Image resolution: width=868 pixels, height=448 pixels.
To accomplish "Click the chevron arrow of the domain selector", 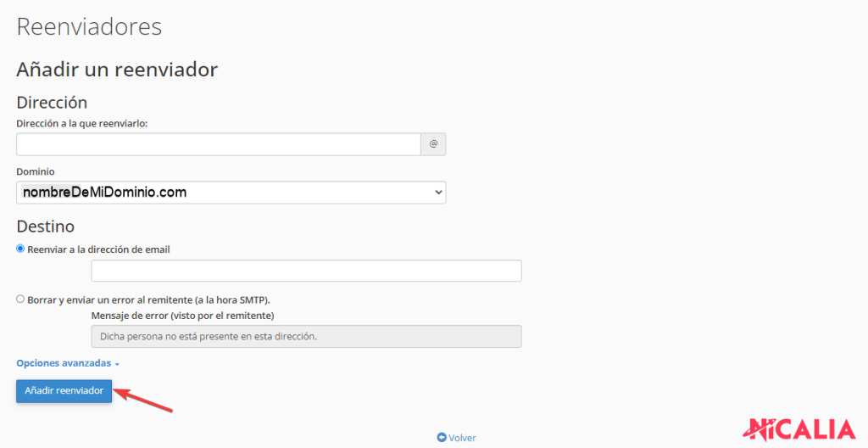I will tap(438, 193).
